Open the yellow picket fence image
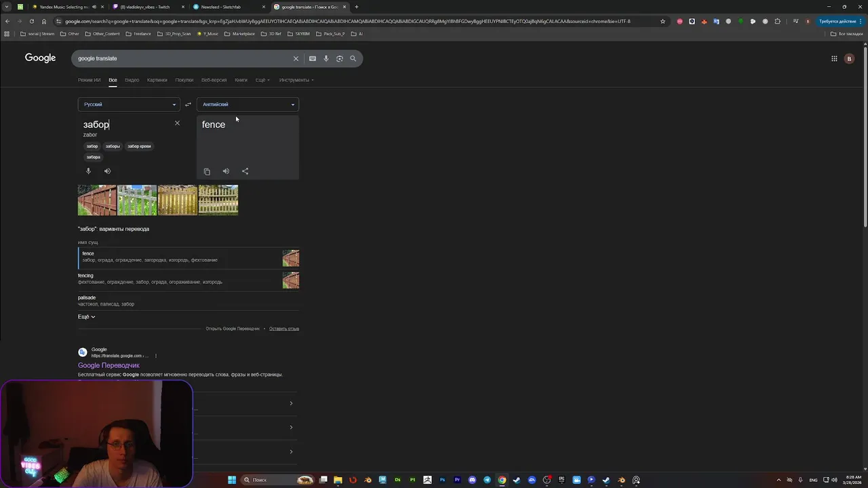Viewport: 868px width, 488px height. tap(178, 200)
